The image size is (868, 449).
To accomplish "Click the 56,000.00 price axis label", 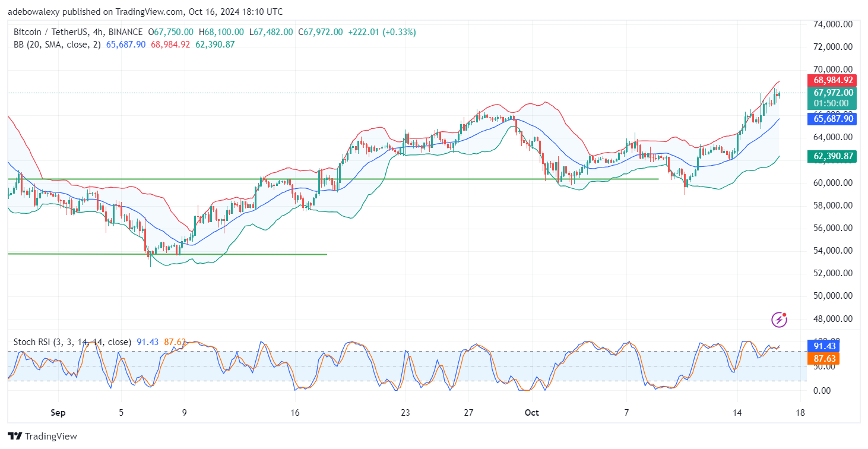I will (833, 228).
